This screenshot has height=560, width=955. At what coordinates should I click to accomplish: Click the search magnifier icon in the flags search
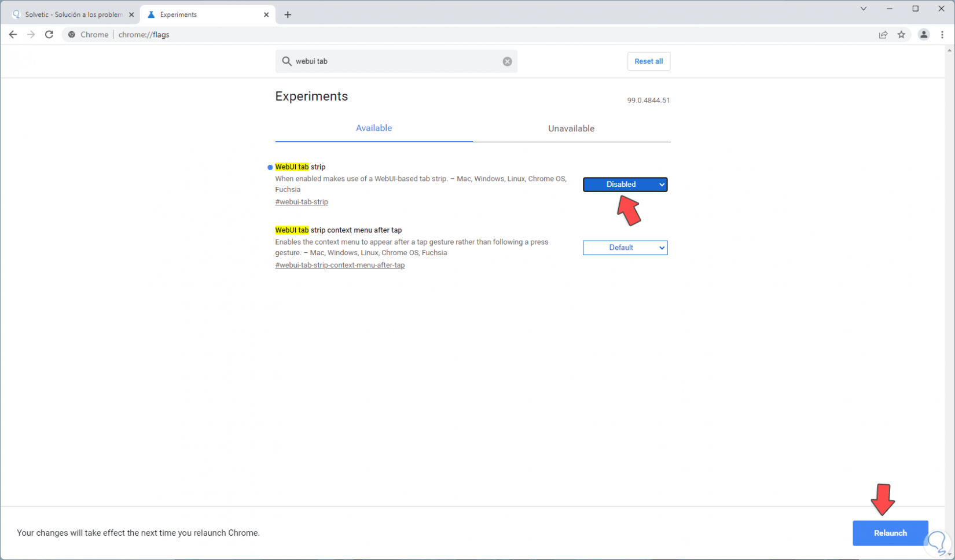[286, 61]
